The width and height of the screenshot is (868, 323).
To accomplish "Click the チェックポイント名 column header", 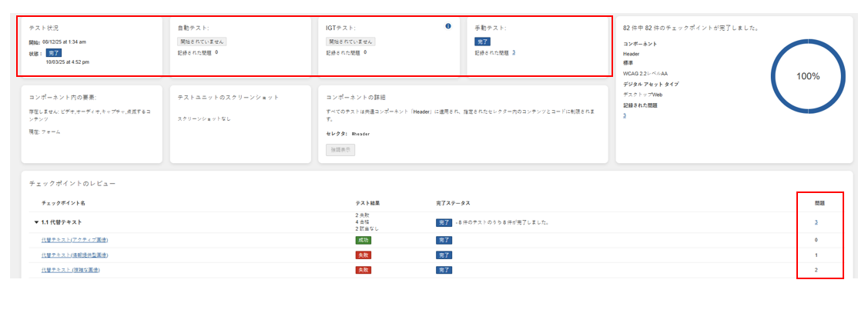I will coord(63,203).
